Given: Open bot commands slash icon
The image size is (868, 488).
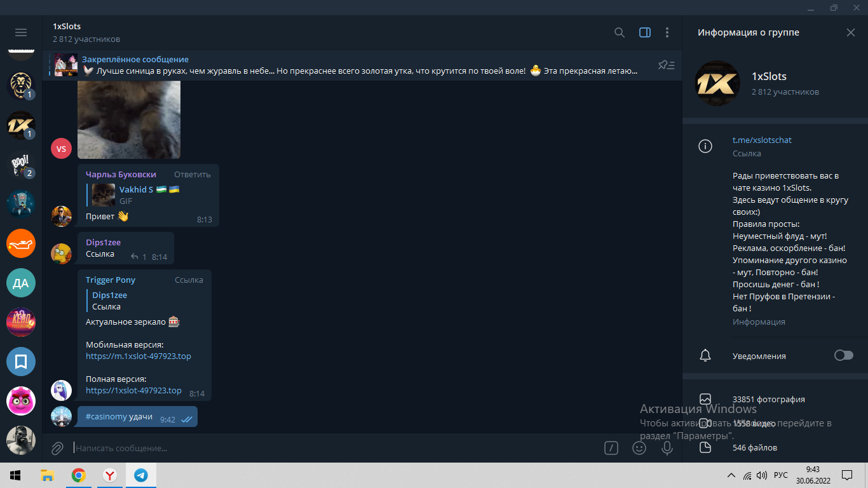Looking at the screenshot, I should coord(611,448).
